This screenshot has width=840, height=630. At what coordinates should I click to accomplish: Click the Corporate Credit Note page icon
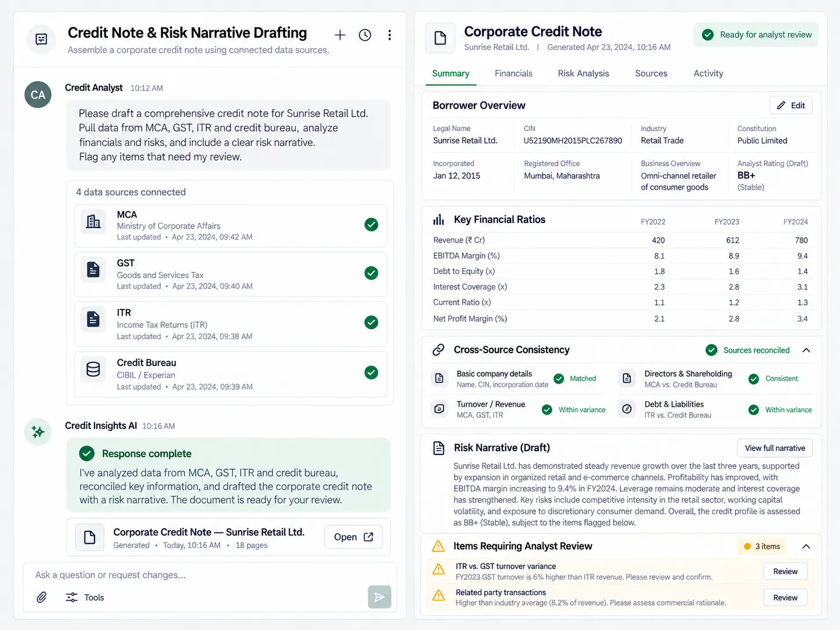click(440, 38)
